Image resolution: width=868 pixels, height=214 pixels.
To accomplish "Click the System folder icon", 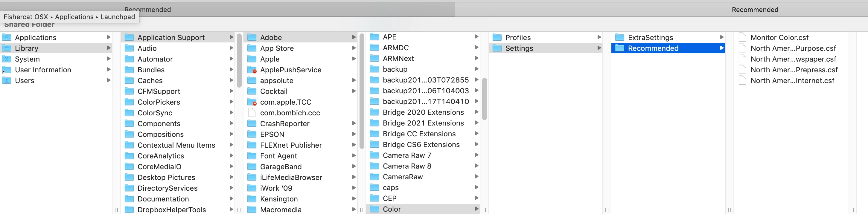I will tap(6, 59).
